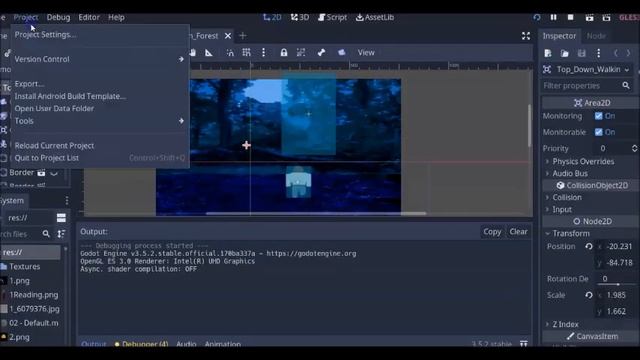Open the Top_Down_Walkin object dropdown

(x=588, y=70)
